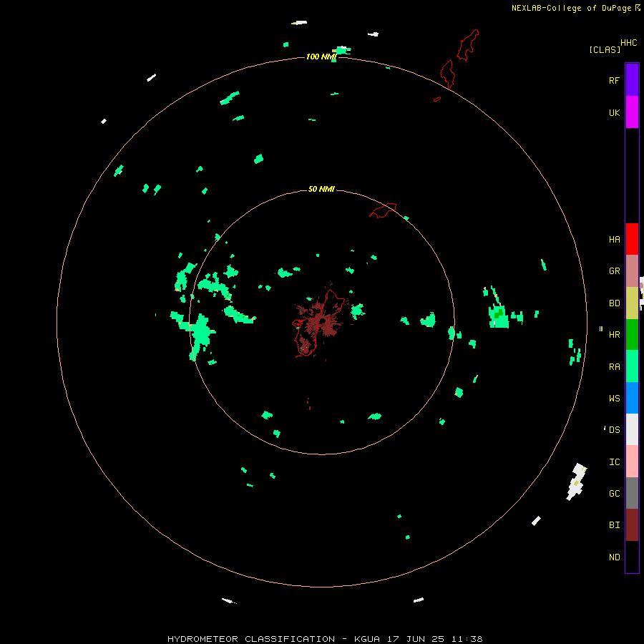Screen dimensions: 644x644
Task: Click the red island outline on 50 NMI ring
Action: (384, 210)
